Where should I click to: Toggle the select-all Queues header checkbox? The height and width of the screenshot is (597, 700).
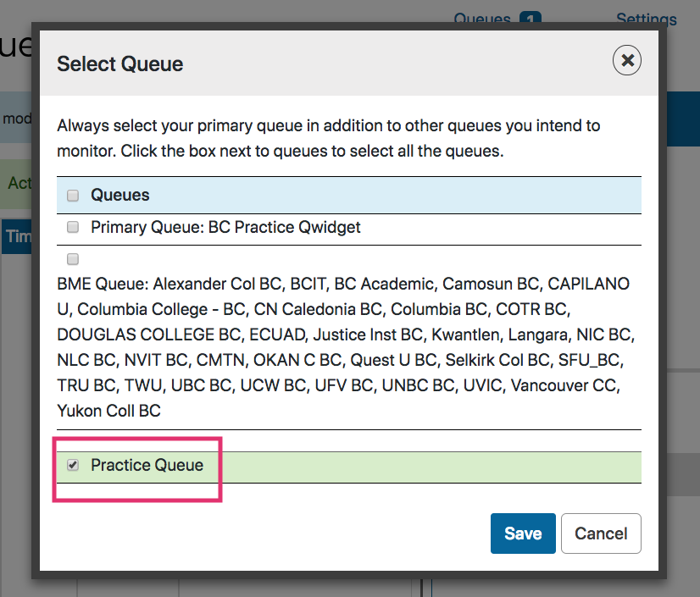(73, 196)
